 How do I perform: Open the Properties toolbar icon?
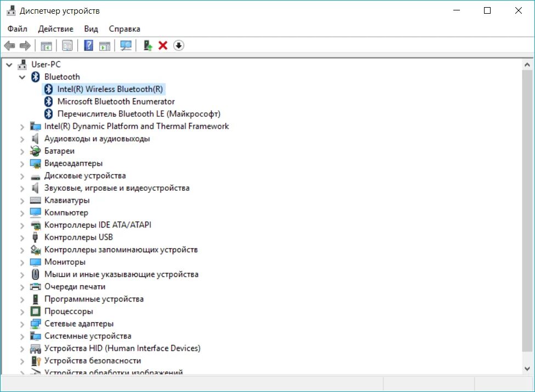[x=67, y=46]
